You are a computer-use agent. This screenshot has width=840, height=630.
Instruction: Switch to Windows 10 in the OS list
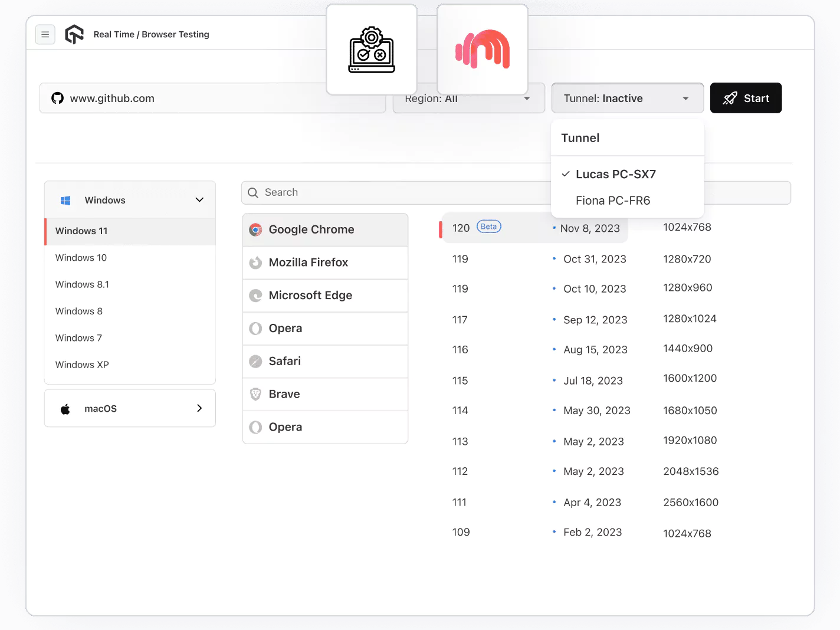(81, 258)
